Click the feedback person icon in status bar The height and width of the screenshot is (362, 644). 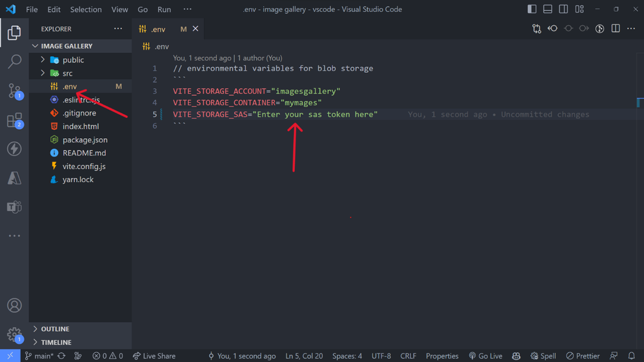[614, 356]
